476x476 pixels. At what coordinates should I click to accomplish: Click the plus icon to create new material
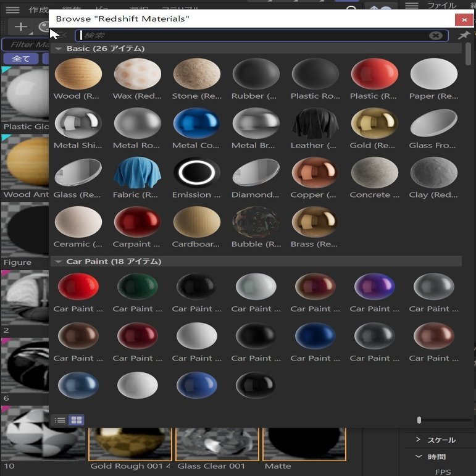(21, 27)
